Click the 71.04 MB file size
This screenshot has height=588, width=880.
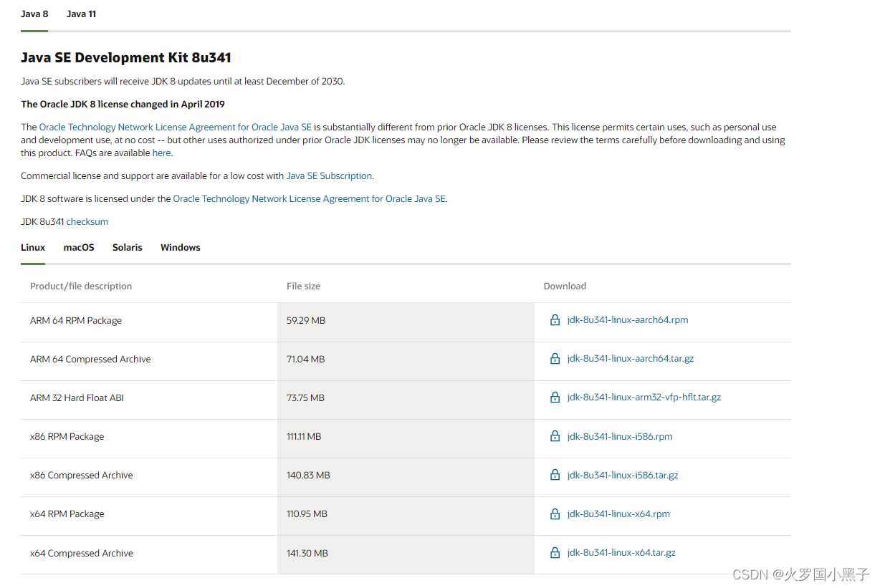pyautogui.click(x=306, y=360)
